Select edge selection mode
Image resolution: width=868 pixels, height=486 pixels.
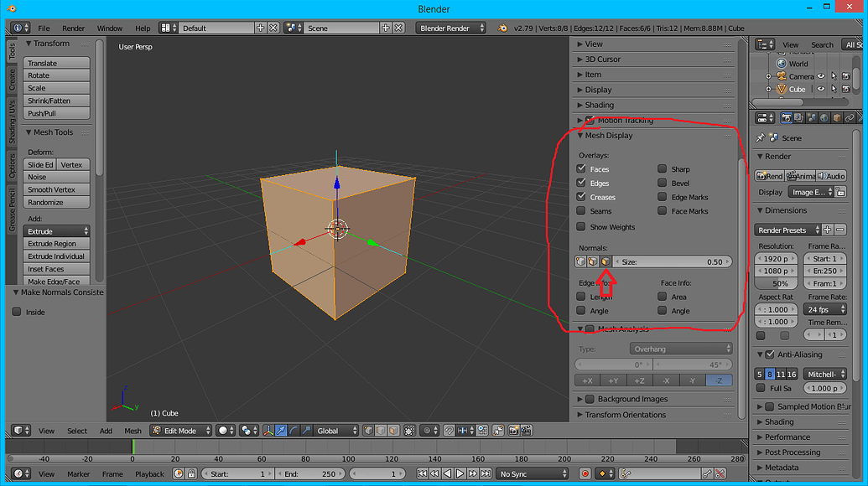381,430
